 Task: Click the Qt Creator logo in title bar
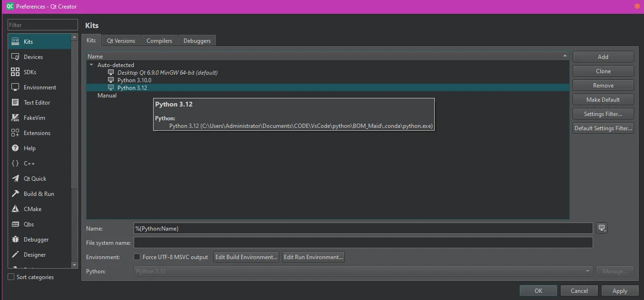point(10,6)
